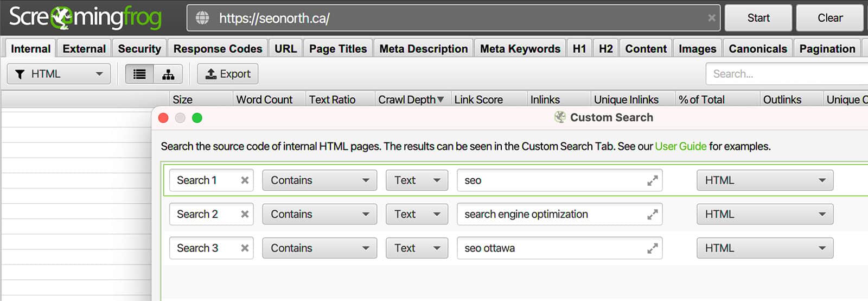The width and height of the screenshot is (868, 301).
Task: Switch to the Canonicals tab
Action: (758, 48)
